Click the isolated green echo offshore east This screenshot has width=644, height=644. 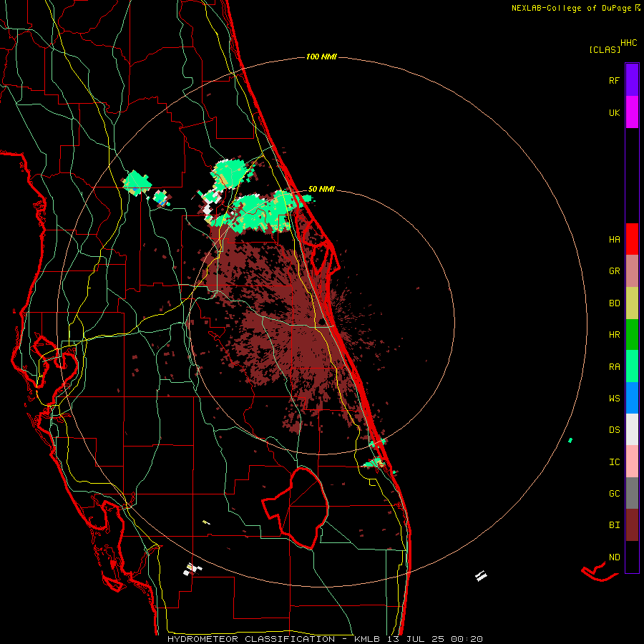click(x=570, y=440)
